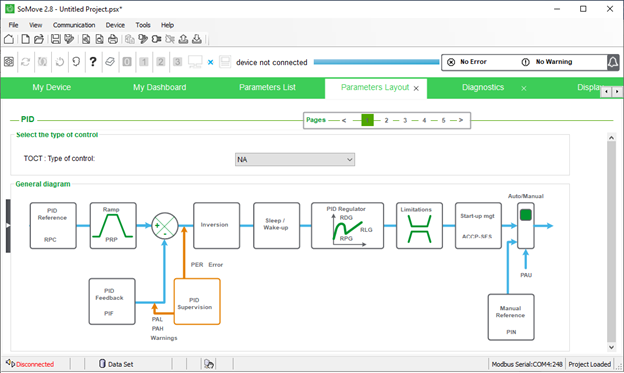Click the Ramp PRP block
The image size is (624, 373).
pyautogui.click(x=113, y=226)
